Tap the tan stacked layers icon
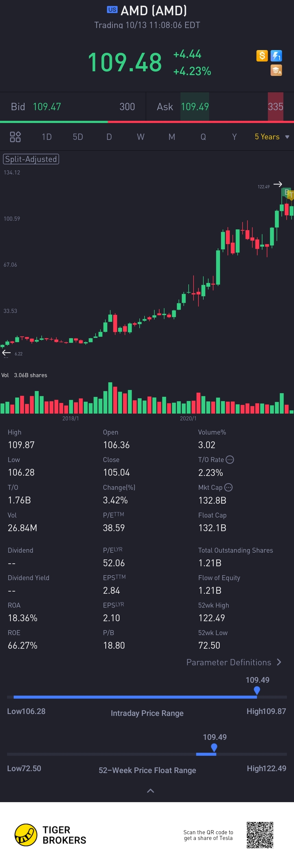Image resolution: width=294 pixels, height=868 pixels. click(x=276, y=70)
